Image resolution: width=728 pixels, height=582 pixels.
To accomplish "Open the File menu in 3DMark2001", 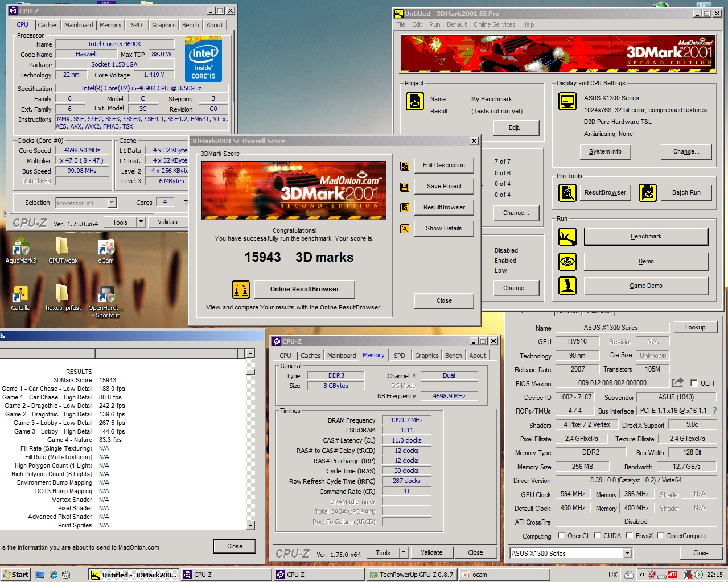I will [x=401, y=24].
